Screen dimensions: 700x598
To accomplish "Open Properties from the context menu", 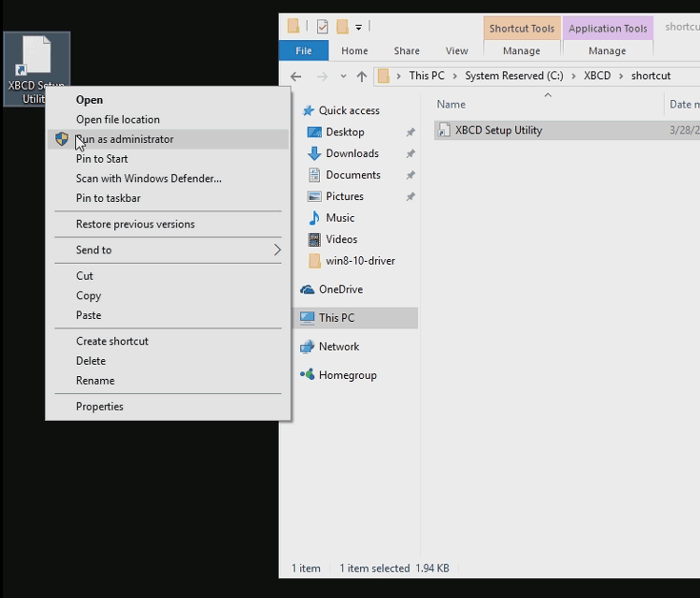I will tap(168, 406).
